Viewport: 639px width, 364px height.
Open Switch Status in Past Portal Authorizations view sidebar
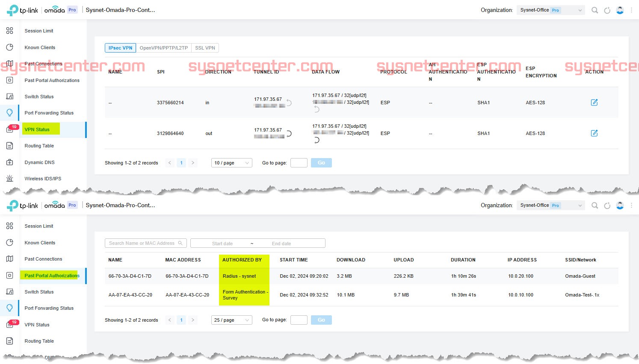39,292
